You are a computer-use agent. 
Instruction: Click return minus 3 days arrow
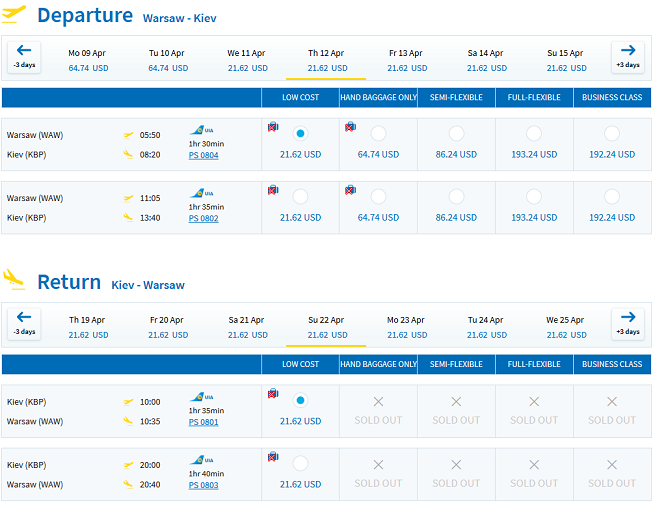click(x=24, y=324)
